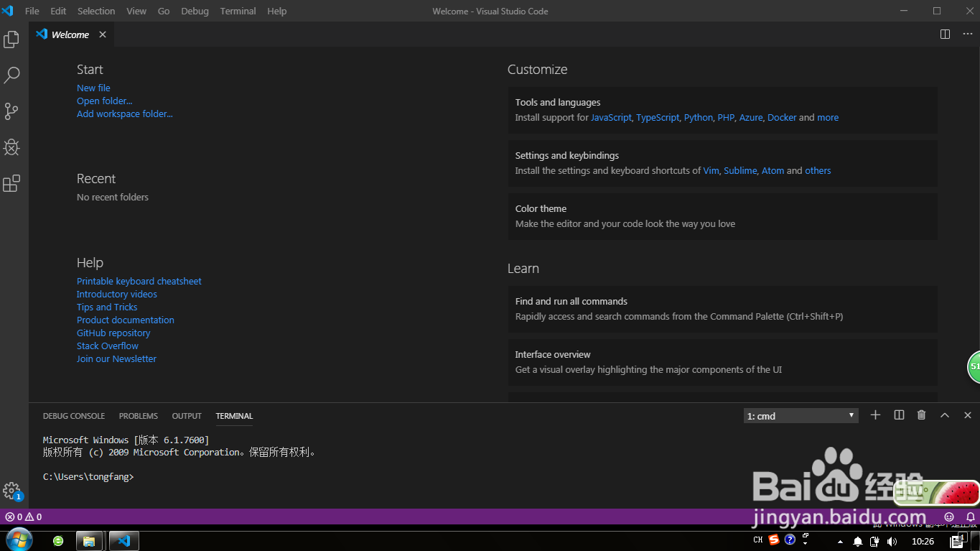
Task: Open 'Printable keyboard cheatsheet' link
Action: tap(139, 281)
